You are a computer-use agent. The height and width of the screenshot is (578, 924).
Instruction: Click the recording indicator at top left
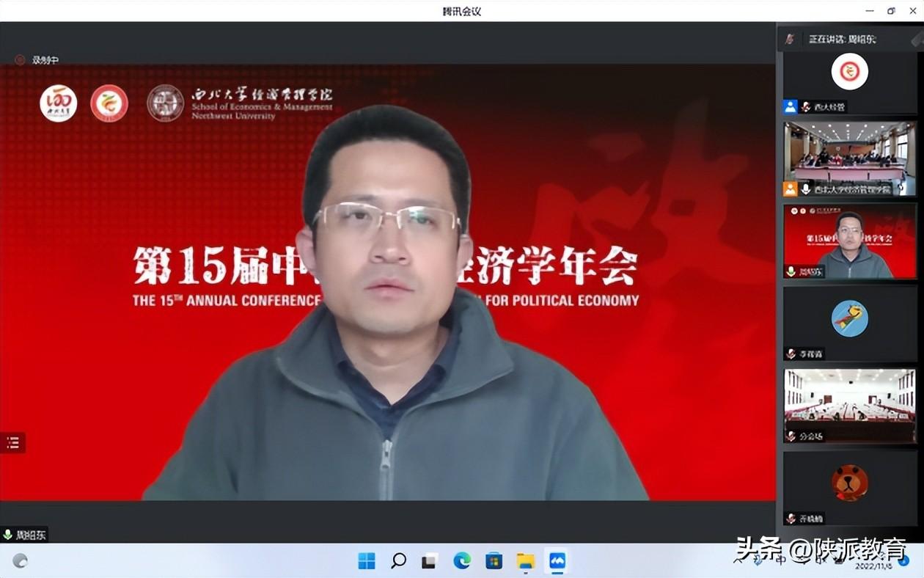pyautogui.click(x=20, y=60)
